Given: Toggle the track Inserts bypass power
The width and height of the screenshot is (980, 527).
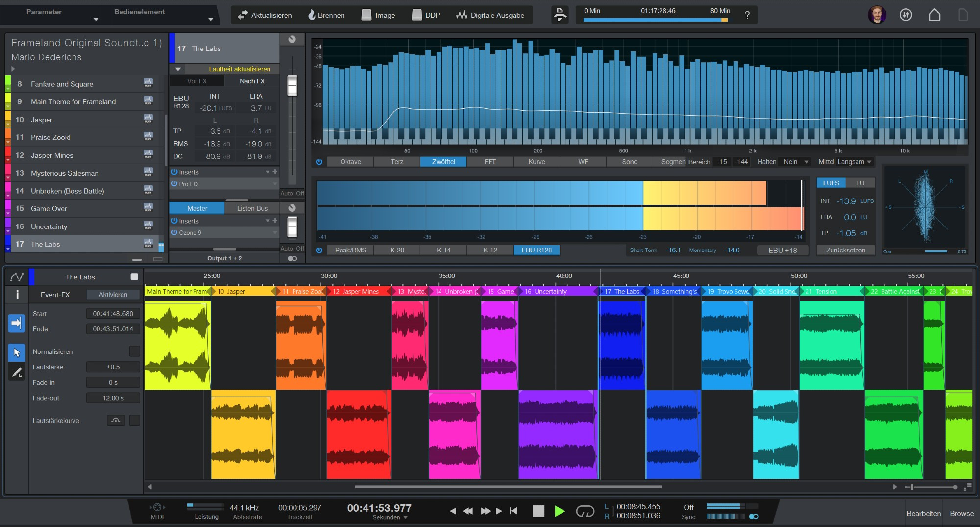Looking at the screenshot, I should coord(174,172).
